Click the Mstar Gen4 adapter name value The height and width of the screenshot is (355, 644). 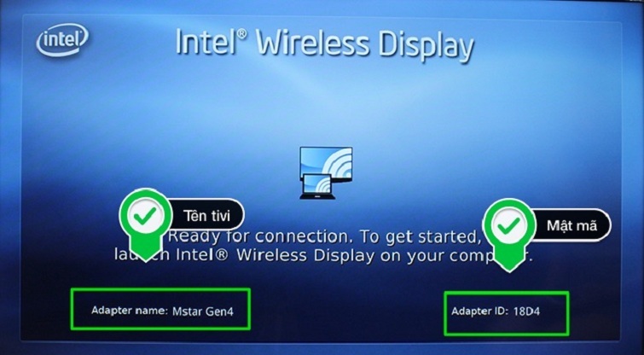(203, 311)
